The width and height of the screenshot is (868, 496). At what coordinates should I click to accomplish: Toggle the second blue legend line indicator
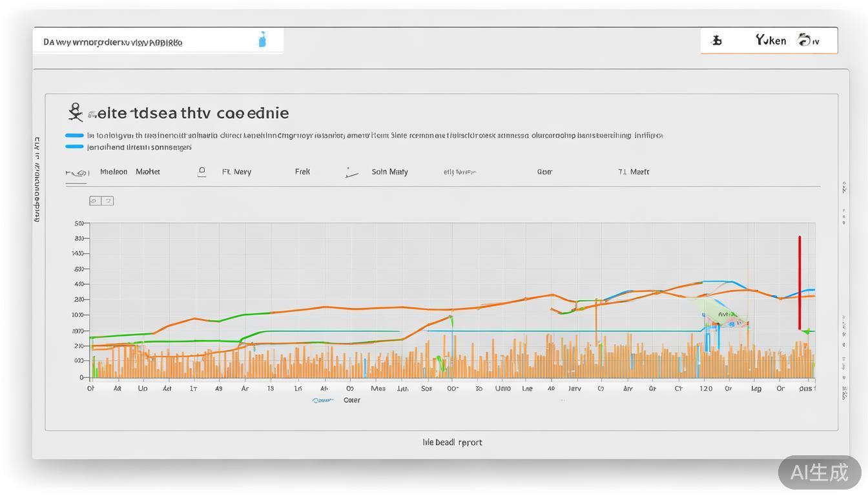pyautogui.click(x=74, y=147)
